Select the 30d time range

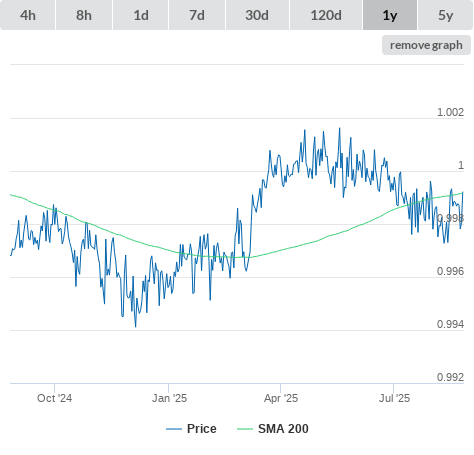click(257, 15)
